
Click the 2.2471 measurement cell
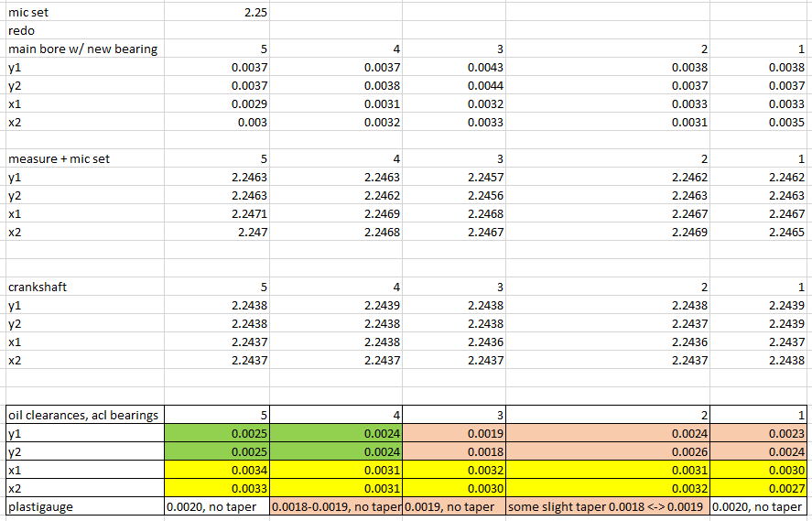(x=217, y=214)
